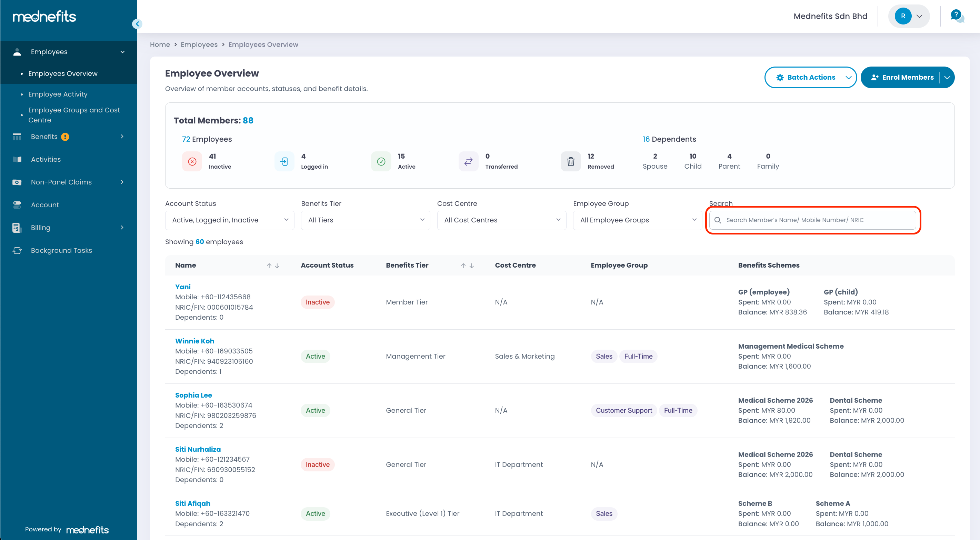
Task: Open the All Cost Centres dropdown
Action: [501, 220]
